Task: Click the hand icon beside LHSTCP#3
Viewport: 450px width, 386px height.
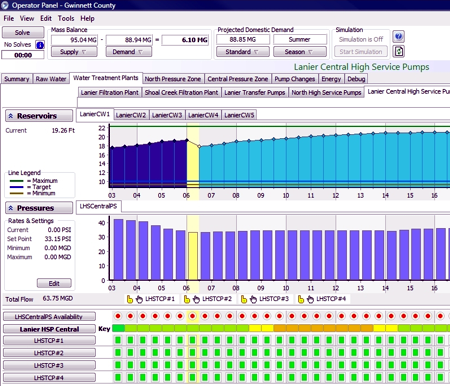Action: tap(253, 299)
